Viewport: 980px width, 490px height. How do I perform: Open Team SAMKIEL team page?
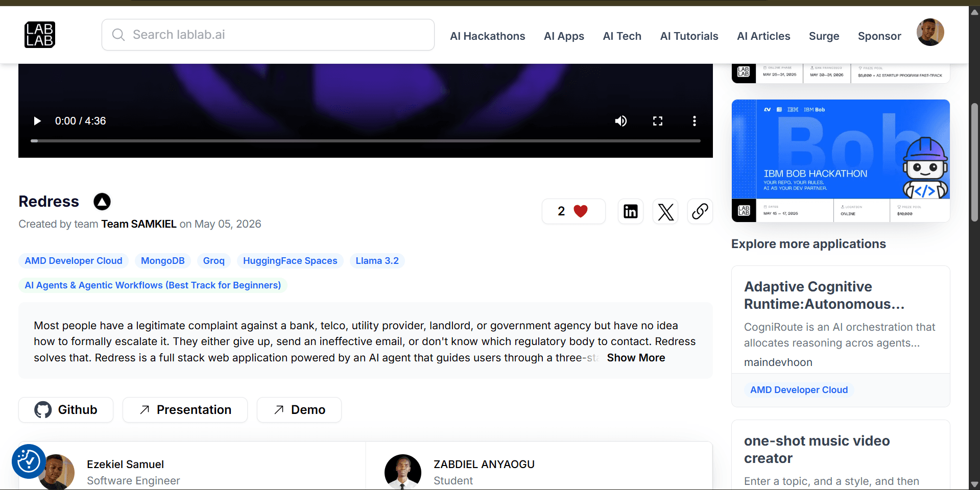click(139, 224)
